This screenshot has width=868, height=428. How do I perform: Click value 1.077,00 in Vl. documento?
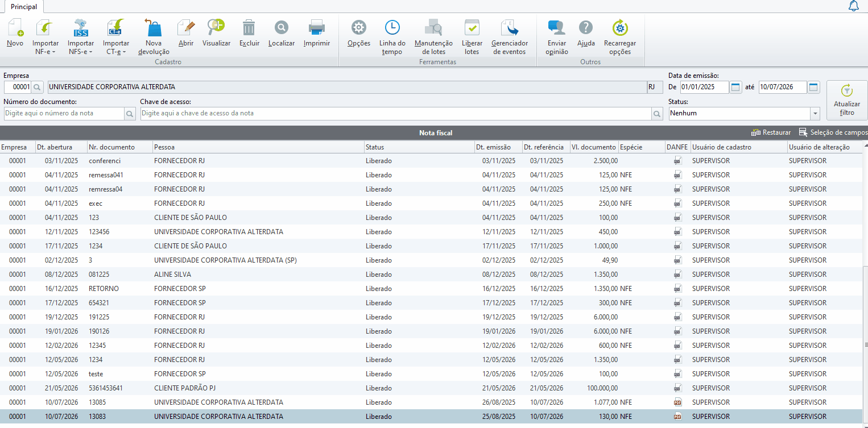click(605, 402)
